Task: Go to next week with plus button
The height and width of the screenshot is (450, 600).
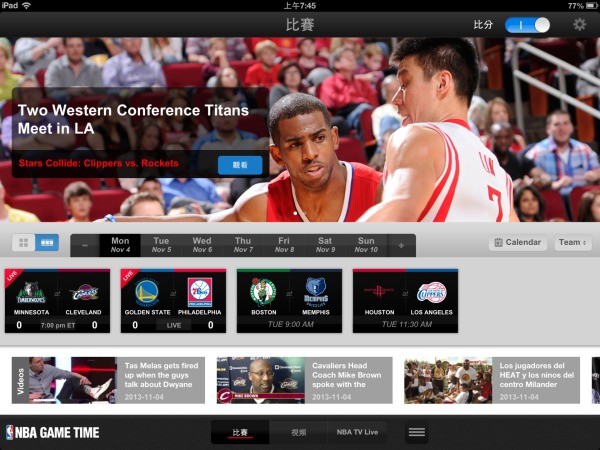Action: pyautogui.click(x=401, y=245)
